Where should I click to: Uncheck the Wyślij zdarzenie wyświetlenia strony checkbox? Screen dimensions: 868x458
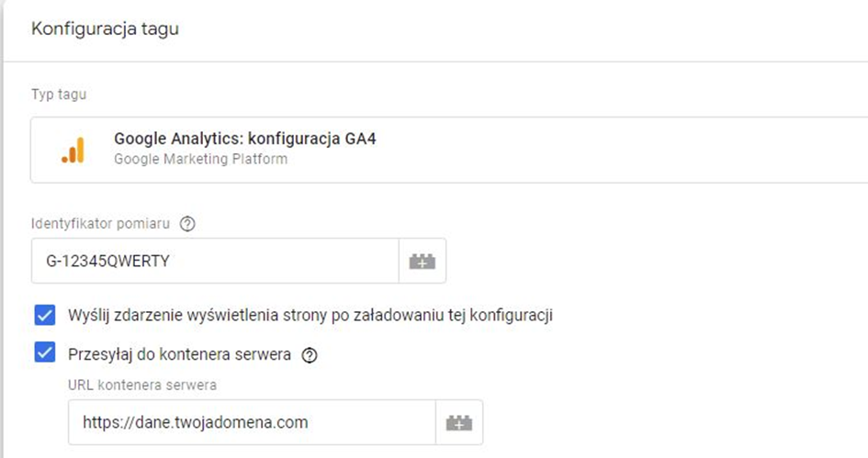tap(44, 316)
